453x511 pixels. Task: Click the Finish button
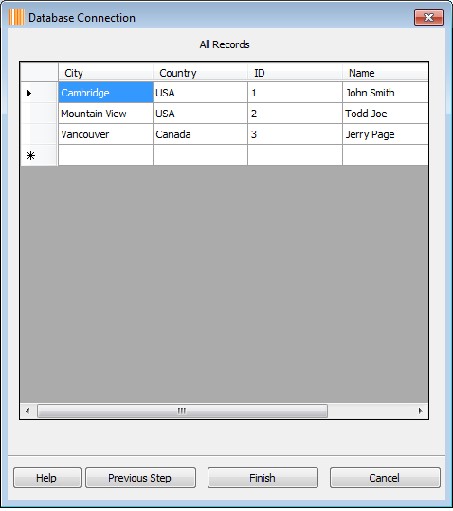pyautogui.click(x=263, y=478)
